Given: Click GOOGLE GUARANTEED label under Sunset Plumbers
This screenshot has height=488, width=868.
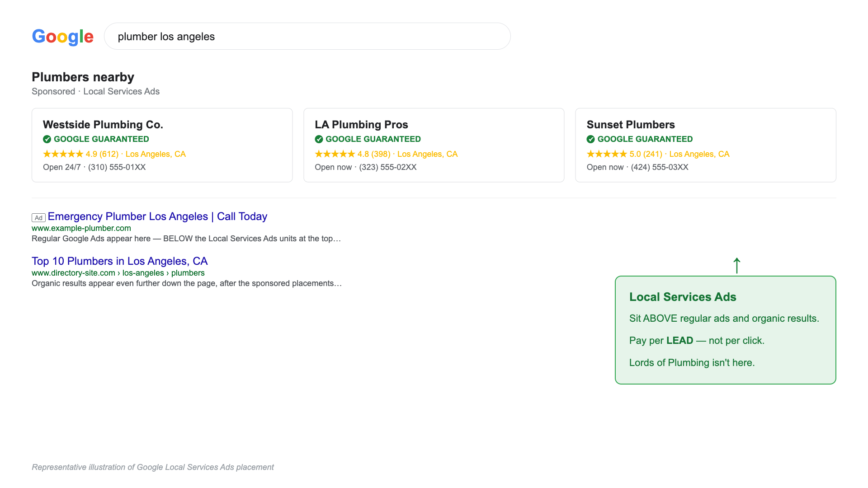Looking at the screenshot, I should [645, 139].
